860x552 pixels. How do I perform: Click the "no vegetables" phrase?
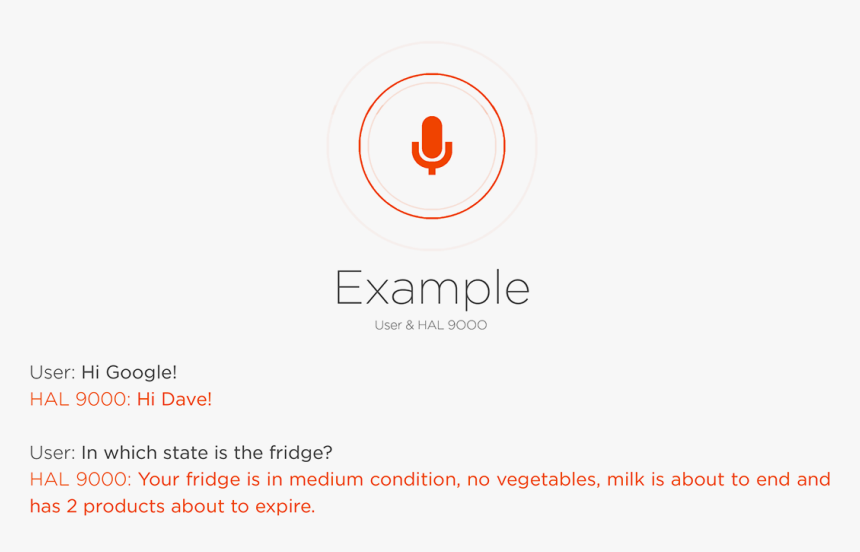[x=531, y=480]
